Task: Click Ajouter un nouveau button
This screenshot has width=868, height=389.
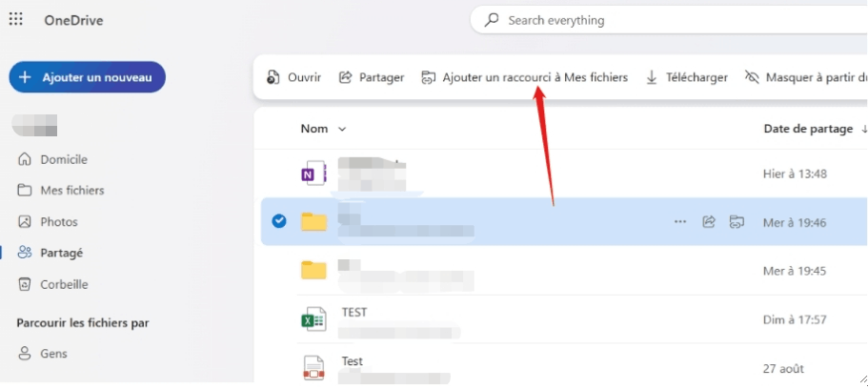Action: (87, 77)
